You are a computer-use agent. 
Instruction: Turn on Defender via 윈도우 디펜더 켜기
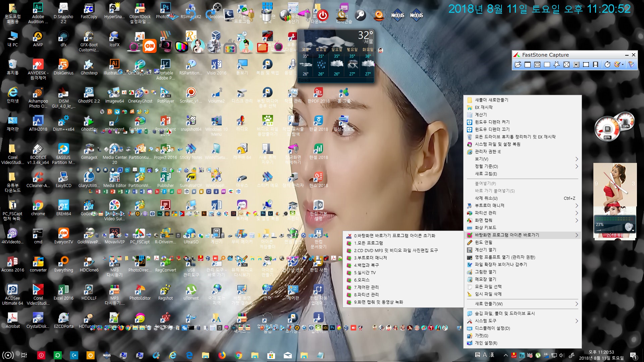(523, 122)
